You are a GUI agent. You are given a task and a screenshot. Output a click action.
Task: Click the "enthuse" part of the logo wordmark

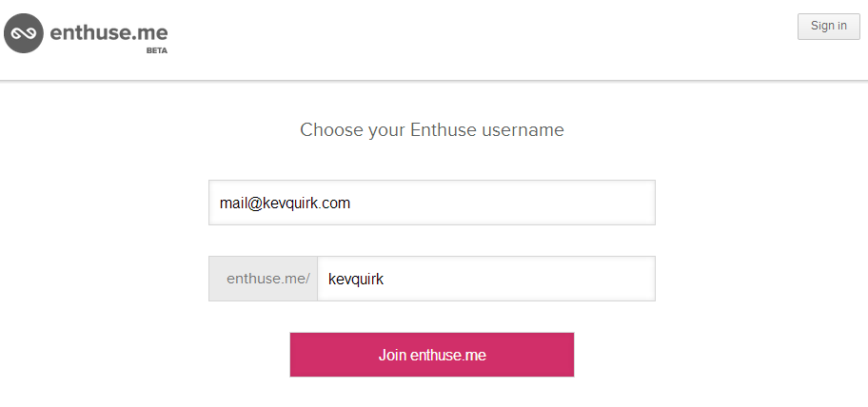tap(91, 31)
